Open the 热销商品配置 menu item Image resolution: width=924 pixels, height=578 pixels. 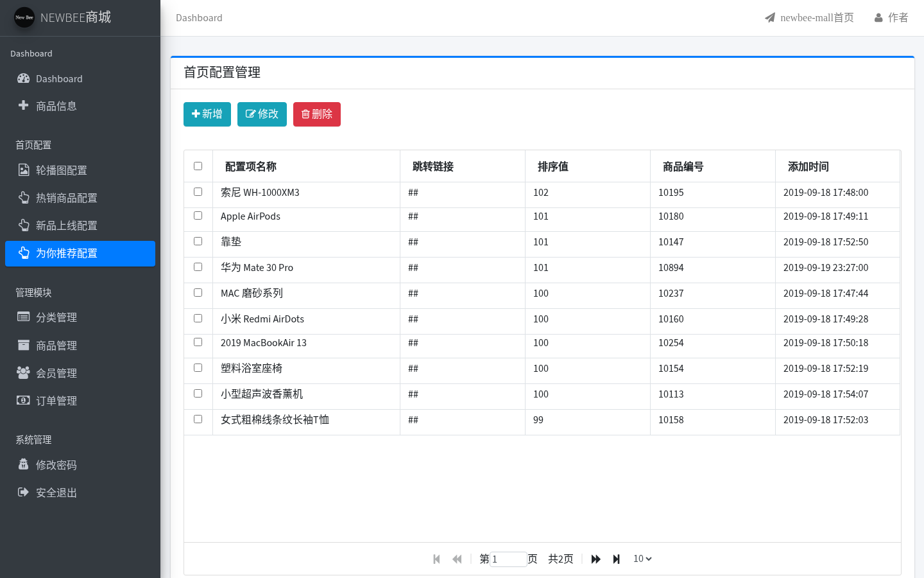pyautogui.click(x=80, y=198)
